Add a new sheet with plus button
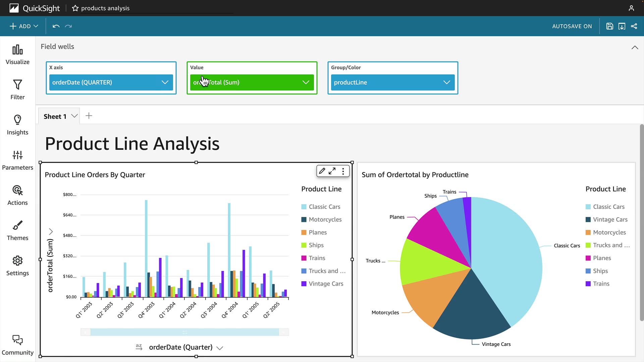Screen dimensions: 644x362 [89, 116]
